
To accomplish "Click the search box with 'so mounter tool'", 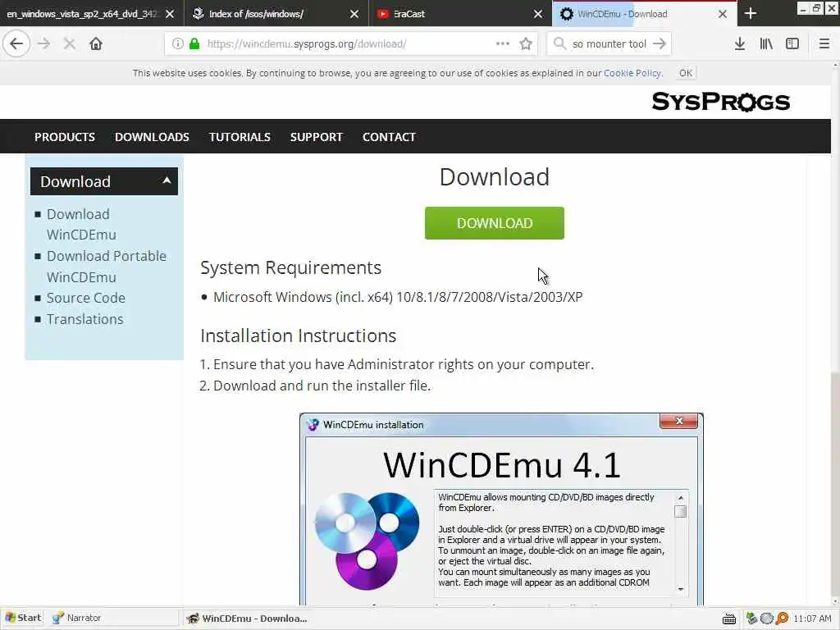I will point(609,44).
